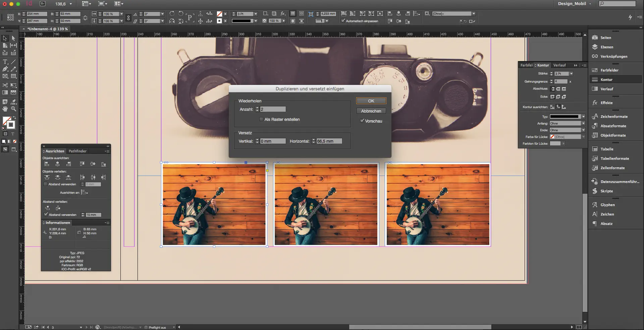Viewport: 644px width, 330px height.
Task: Enable Als Raster erstellen checkbox
Action: pos(261,120)
